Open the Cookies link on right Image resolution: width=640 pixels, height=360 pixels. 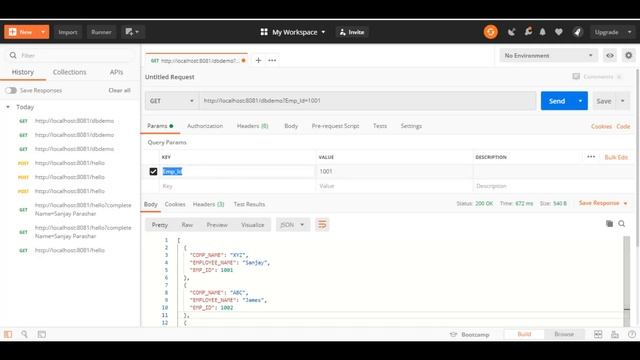click(x=601, y=126)
